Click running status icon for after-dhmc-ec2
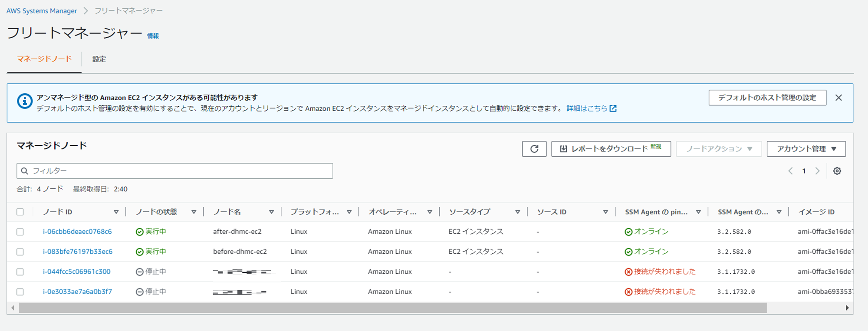Image resolution: width=868 pixels, height=331 pixels. tap(140, 232)
